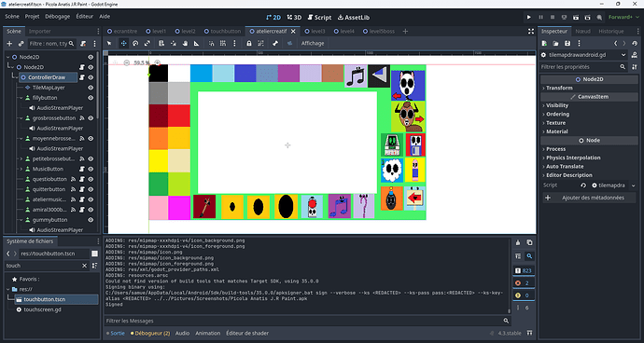Attach a script using the Scene dock icon
The width and height of the screenshot is (644, 343).
point(83,44)
